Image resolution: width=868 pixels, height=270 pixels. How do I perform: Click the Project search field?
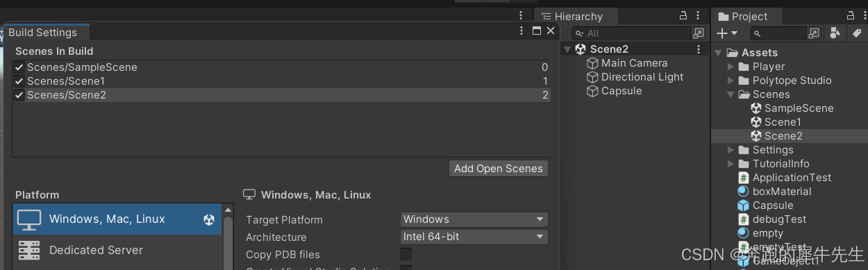(778, 33)
